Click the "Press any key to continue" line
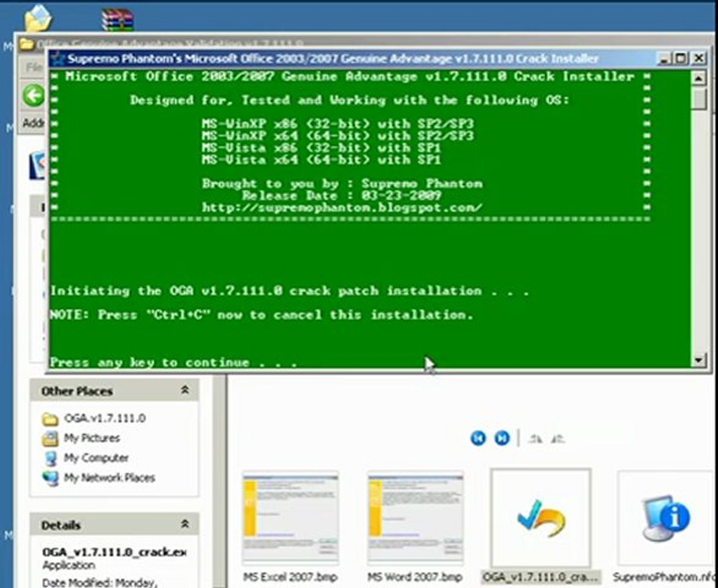This screenshot has width=718, height=588. 173,362
